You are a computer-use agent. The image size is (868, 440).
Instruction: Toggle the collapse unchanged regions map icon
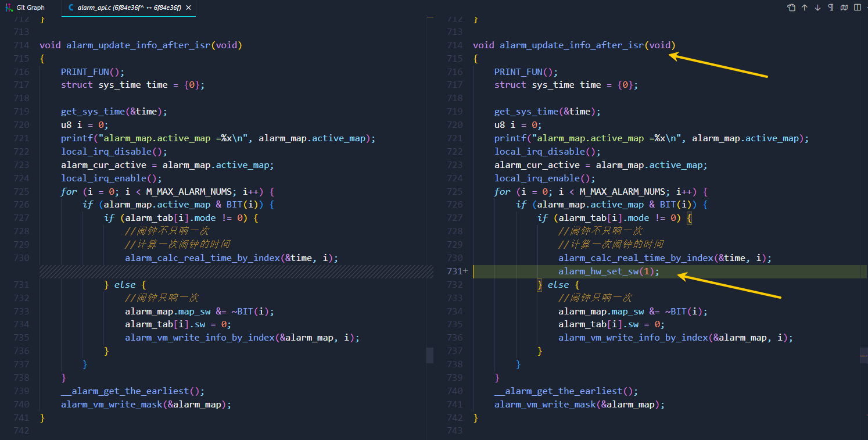pos(843,8)
